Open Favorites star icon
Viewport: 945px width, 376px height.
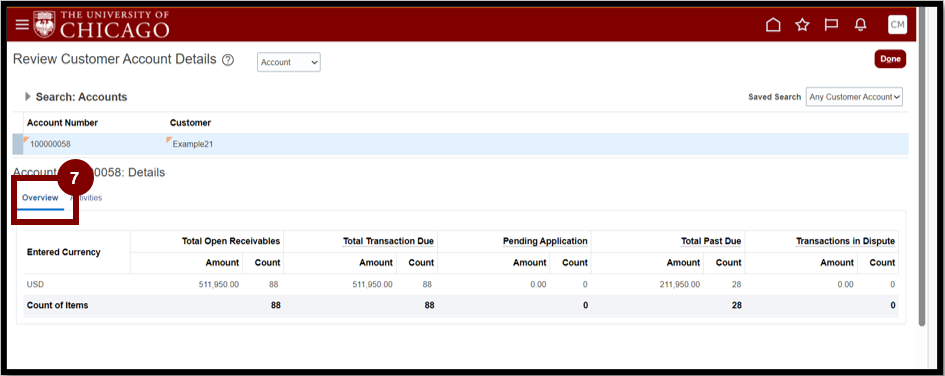802,25
